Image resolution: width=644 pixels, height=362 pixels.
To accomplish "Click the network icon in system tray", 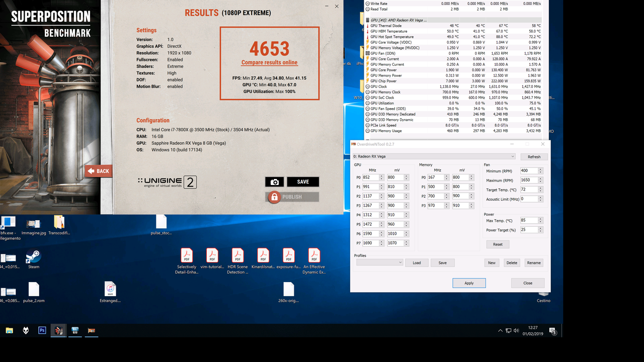I will [509, 331].
